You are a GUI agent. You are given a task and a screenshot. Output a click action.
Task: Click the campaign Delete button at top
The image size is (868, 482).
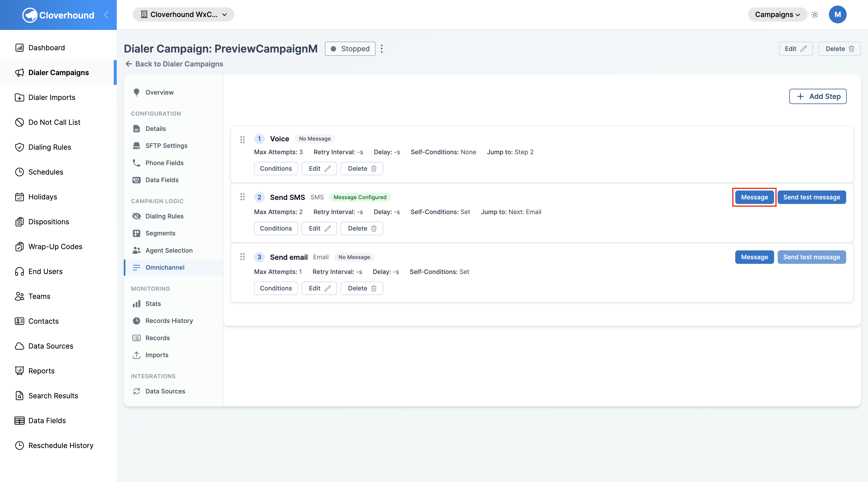[x=839, y=49]
